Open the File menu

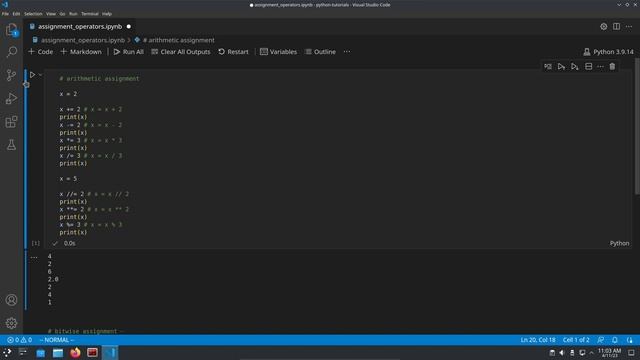[x=5, y=14]
